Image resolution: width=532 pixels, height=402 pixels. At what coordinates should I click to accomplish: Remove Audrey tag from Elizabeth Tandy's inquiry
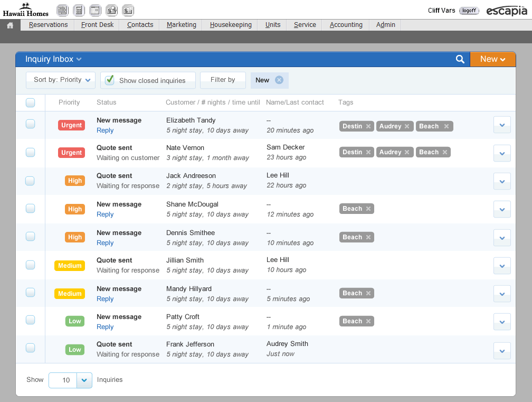(407, 126)
